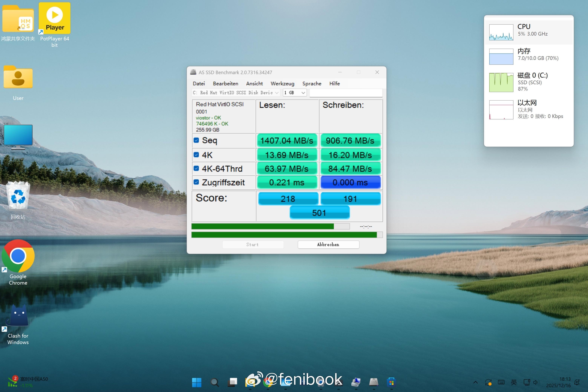Open the Datei menu
The height and width of the screenshot is (392, 588).
[x=198, y=83]
